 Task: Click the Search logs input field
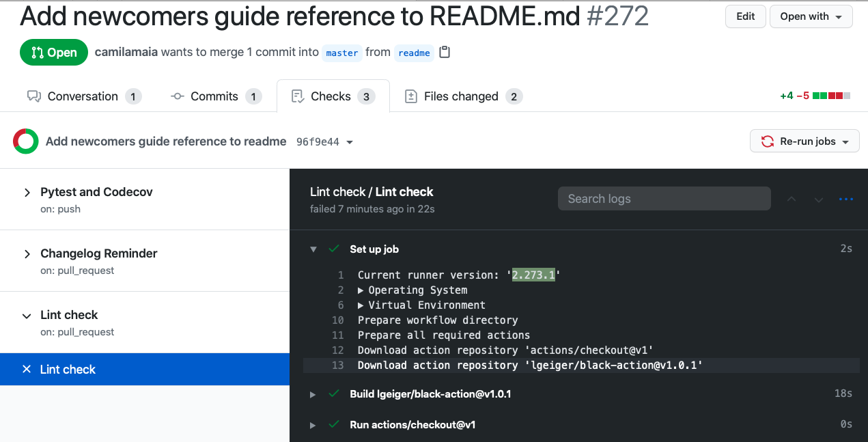664,199
